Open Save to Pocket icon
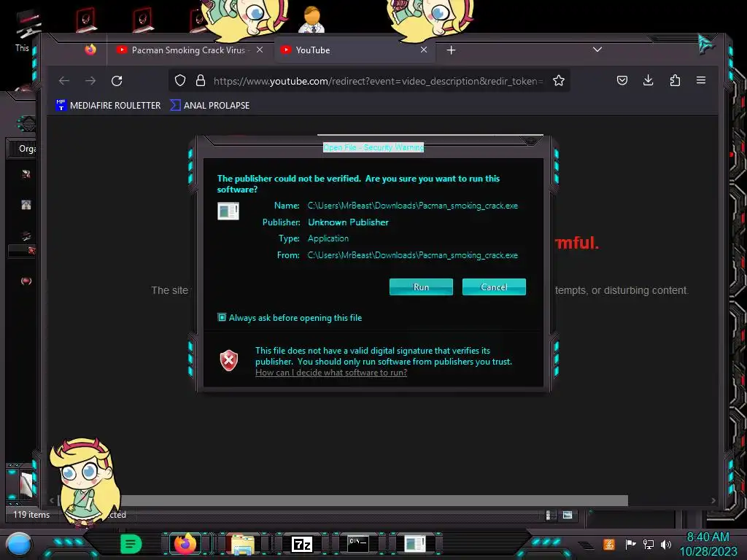 coord(622,80)
